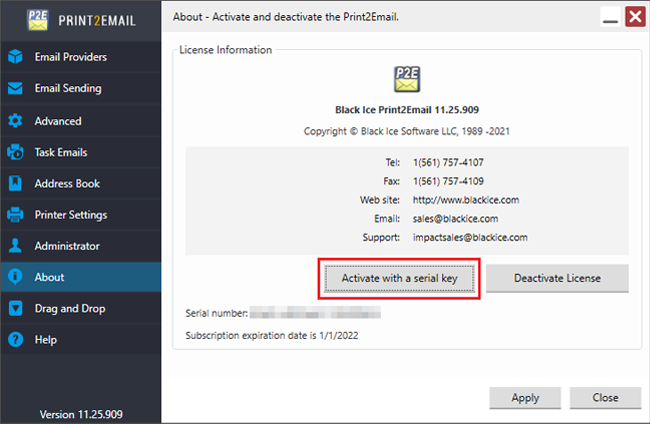Open the Advanced menu item
The image size is (650, 424).
pyautogui.click(x=81, y=121)
